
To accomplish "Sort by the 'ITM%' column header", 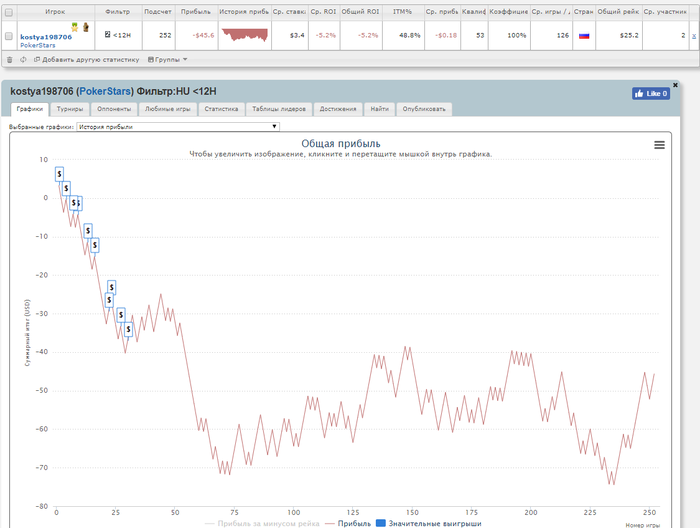I will [x=402, y=12].
